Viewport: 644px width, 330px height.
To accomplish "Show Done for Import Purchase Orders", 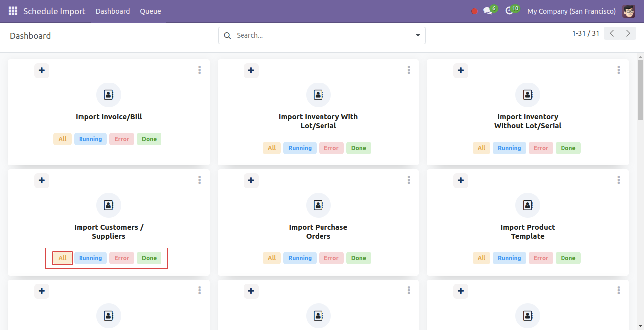I will (359, 258).
